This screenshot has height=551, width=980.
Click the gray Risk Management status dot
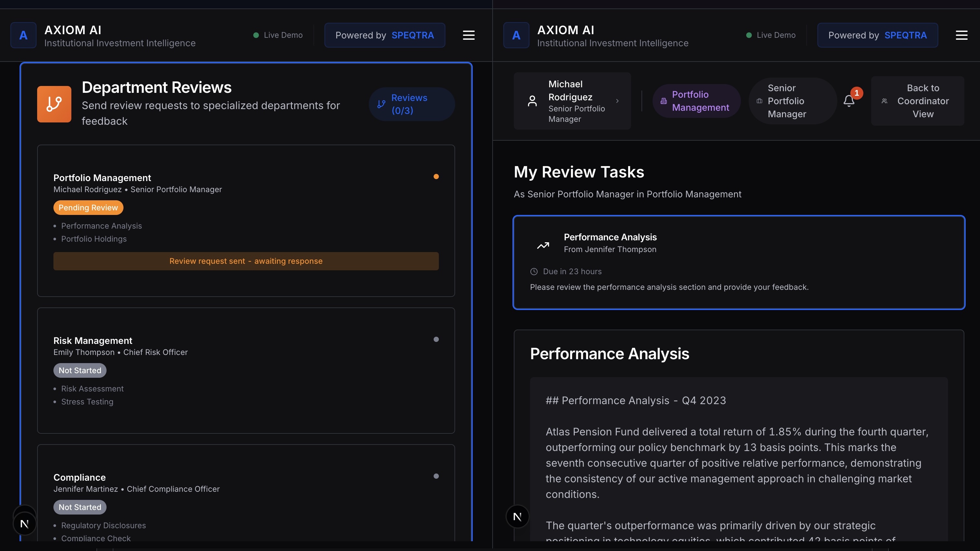coord(436,339)
